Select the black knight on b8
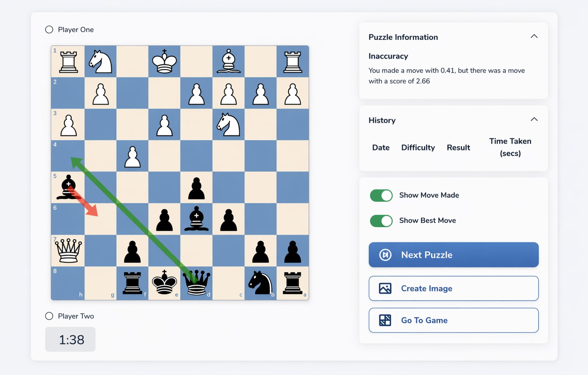 [x=261, y=283]
